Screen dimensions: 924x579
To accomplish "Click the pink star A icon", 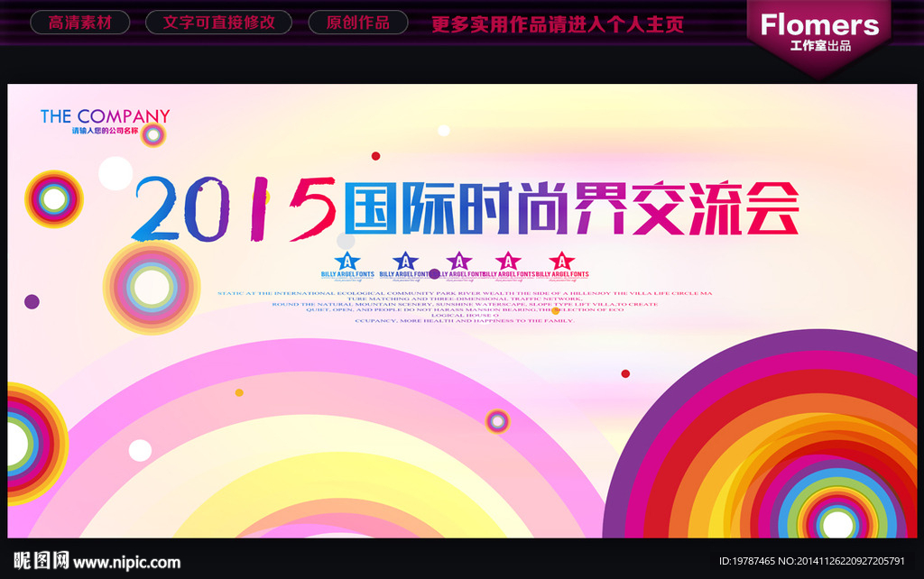I will click(508, 261).
